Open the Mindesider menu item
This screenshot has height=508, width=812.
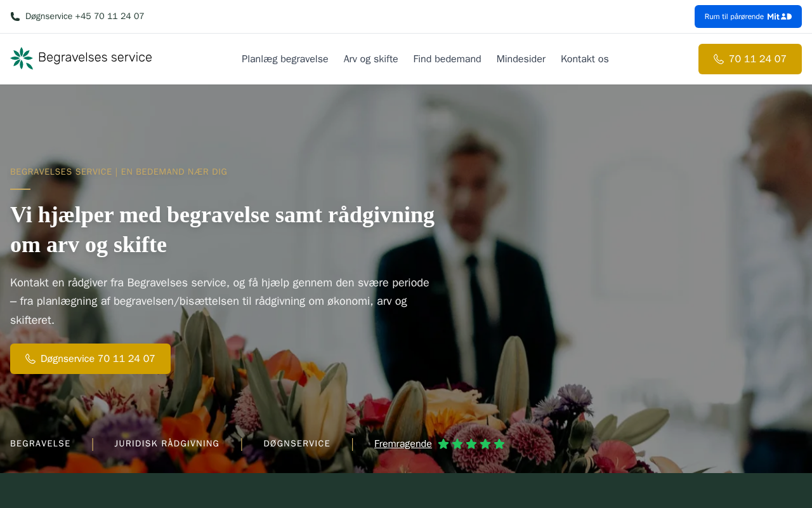click(x=521, y=59)
